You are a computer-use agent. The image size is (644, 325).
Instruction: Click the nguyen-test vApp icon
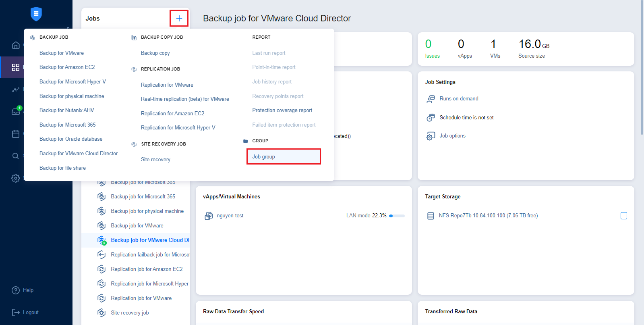[209, 216]
